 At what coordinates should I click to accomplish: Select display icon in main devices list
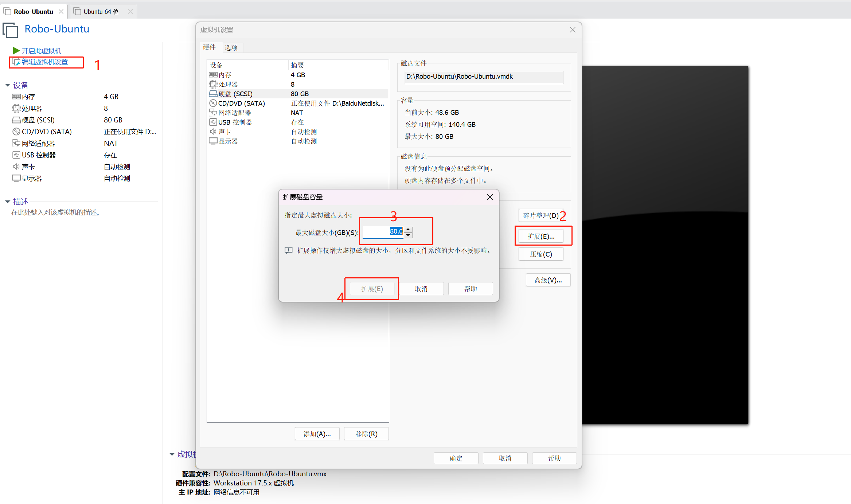pyautogui.click(x=16, y=178)
